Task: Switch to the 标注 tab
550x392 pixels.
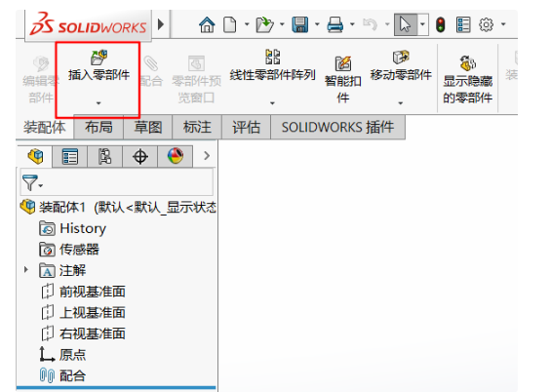Action: [x=197, y=127]
